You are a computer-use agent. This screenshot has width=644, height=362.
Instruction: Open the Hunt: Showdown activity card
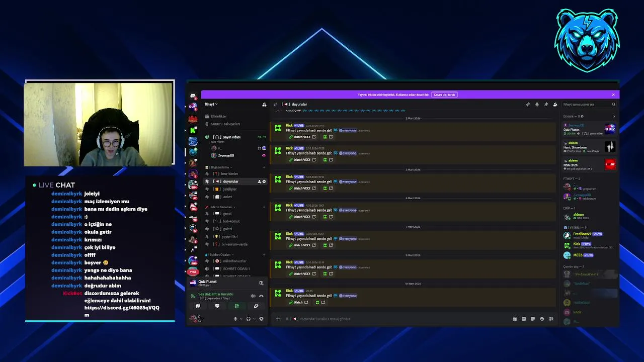tap(589, 147)
